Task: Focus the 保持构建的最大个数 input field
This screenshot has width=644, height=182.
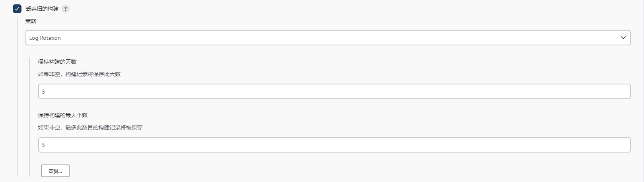Action: coord(334,145)
